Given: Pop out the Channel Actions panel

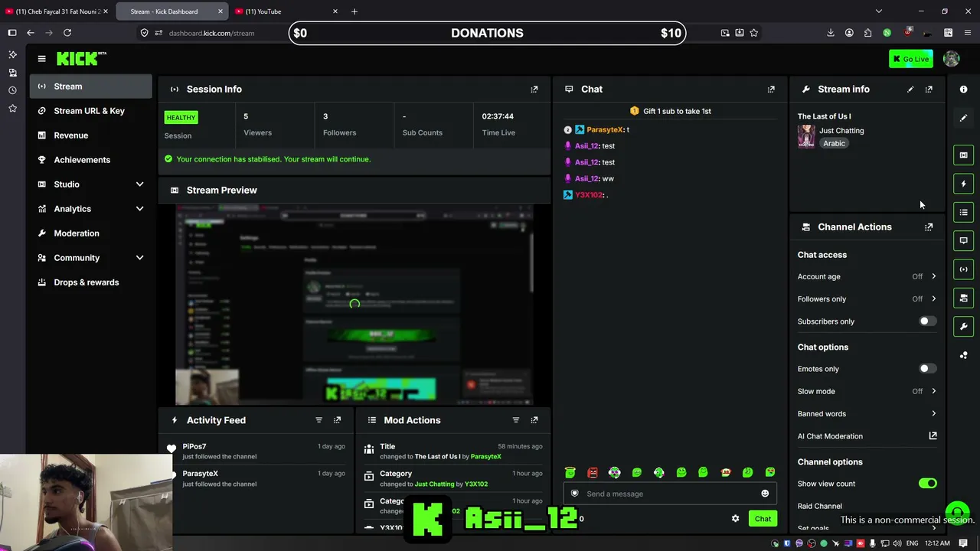Looking at the screenshot, I should tap(929, 227).
